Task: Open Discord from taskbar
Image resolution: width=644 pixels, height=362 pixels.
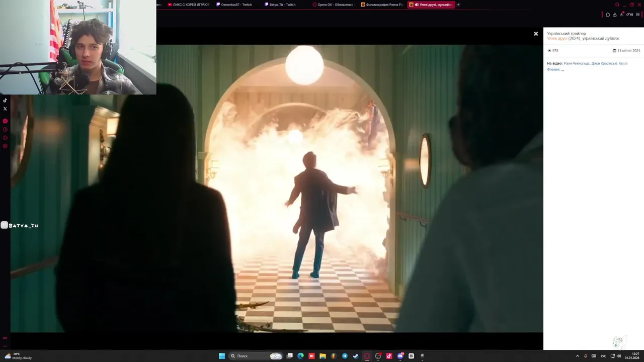Action: pos(400,356)
